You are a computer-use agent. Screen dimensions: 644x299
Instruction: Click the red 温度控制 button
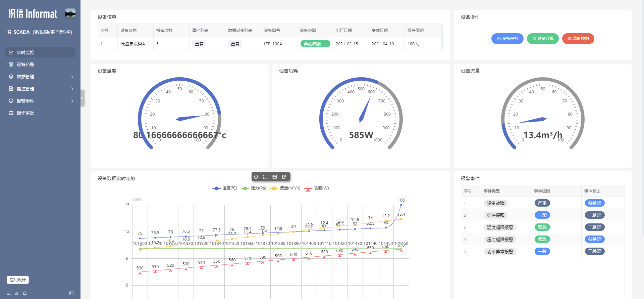(x=578, y=39)
